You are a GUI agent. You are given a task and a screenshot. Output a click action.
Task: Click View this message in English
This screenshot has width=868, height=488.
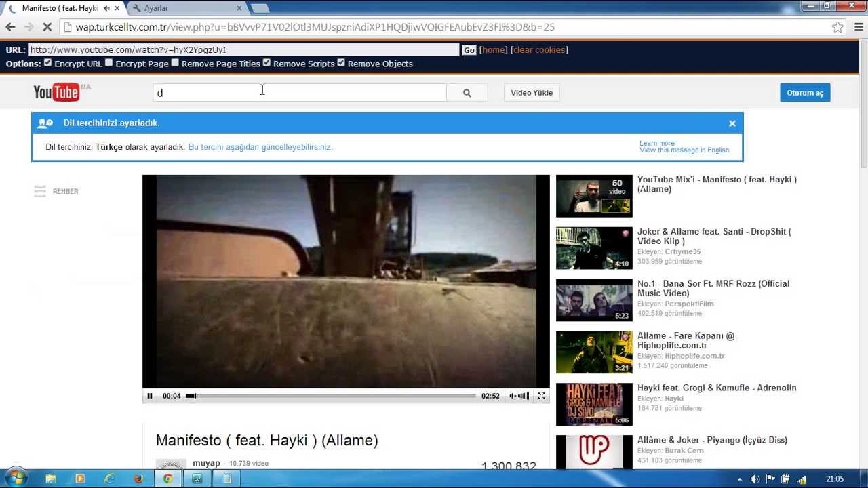coord(684,150)
